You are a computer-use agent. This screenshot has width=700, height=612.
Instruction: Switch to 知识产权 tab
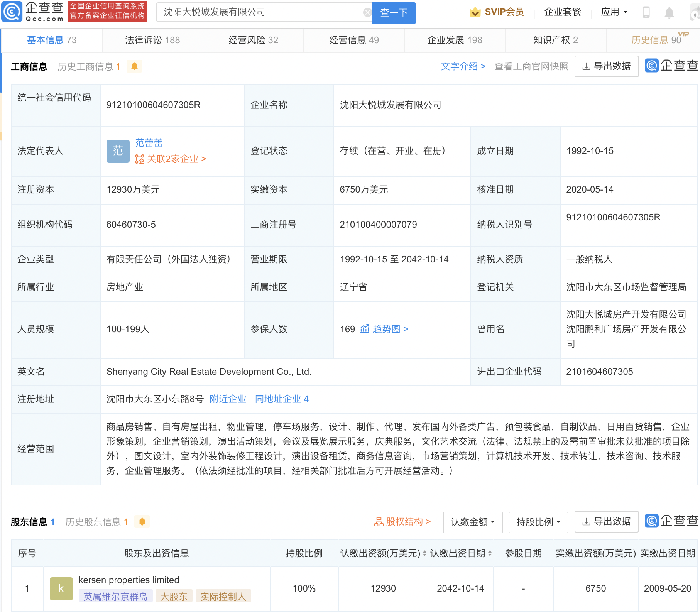pyautogui.click(x=555, y=40)
